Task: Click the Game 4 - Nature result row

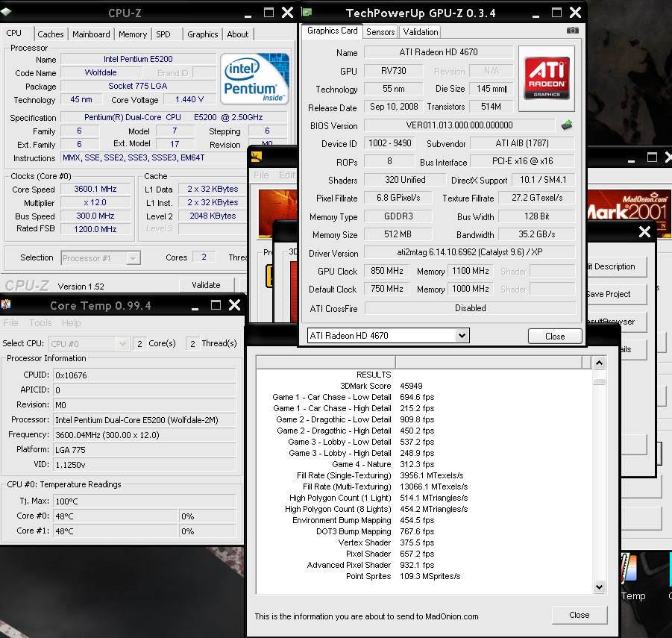Action: click(383, 464)
